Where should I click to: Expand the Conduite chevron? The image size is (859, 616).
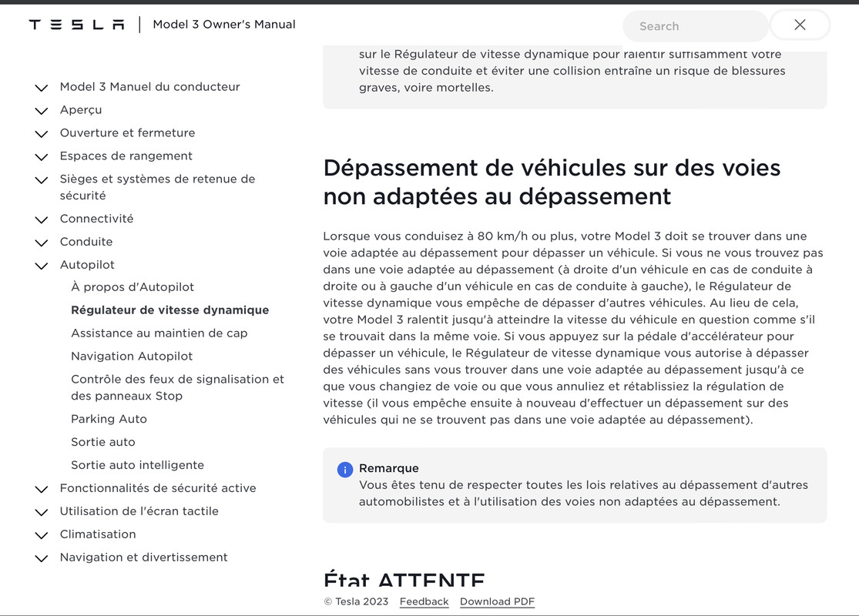click(41, 243)
